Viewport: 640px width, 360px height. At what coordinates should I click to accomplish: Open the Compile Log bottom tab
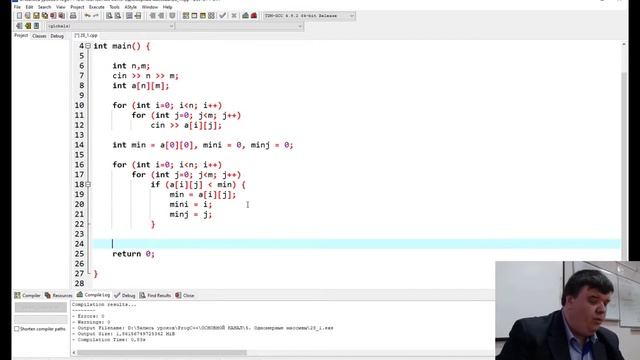93,295
